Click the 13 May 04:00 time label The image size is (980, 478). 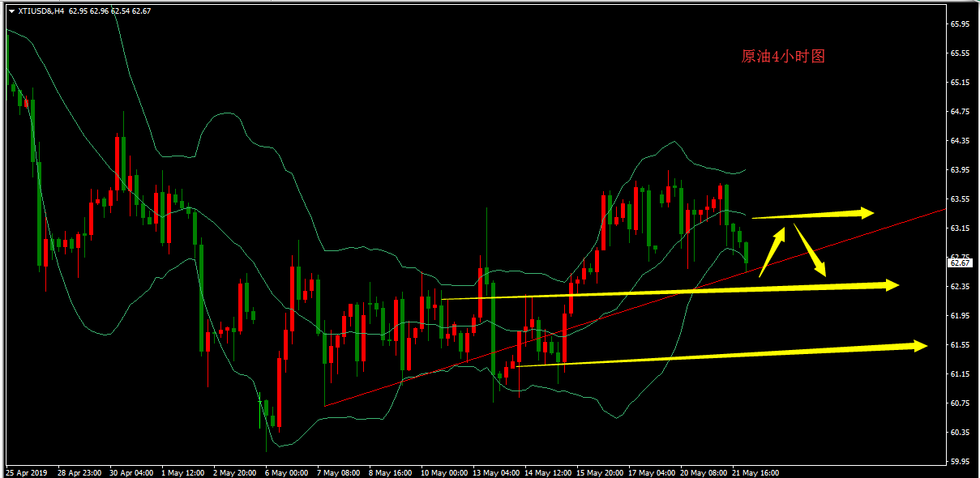point(496,472)
